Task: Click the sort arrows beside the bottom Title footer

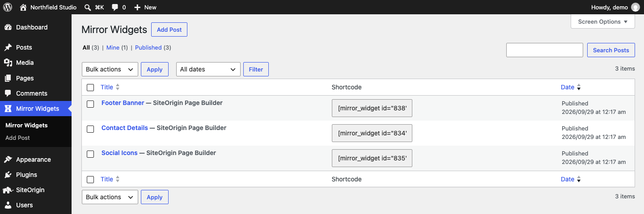Action: pyautogui.click(x=118, y=179)
